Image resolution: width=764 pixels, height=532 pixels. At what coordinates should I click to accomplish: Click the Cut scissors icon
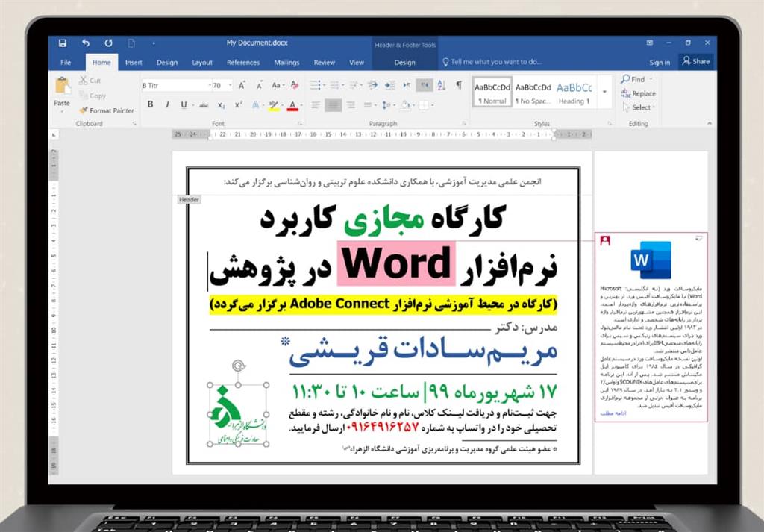(x=84, y=80)
